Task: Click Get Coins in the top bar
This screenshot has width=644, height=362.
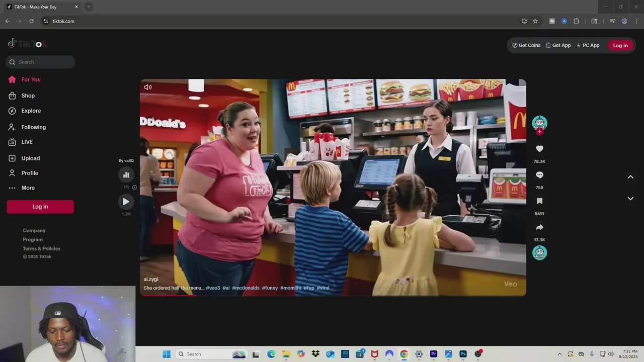Action: coord(526,45)
